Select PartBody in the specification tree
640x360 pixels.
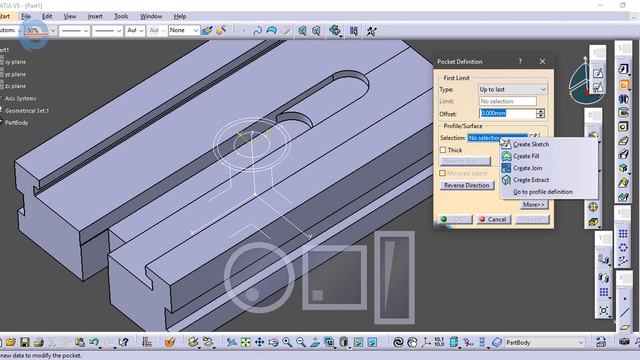point(16,122)
